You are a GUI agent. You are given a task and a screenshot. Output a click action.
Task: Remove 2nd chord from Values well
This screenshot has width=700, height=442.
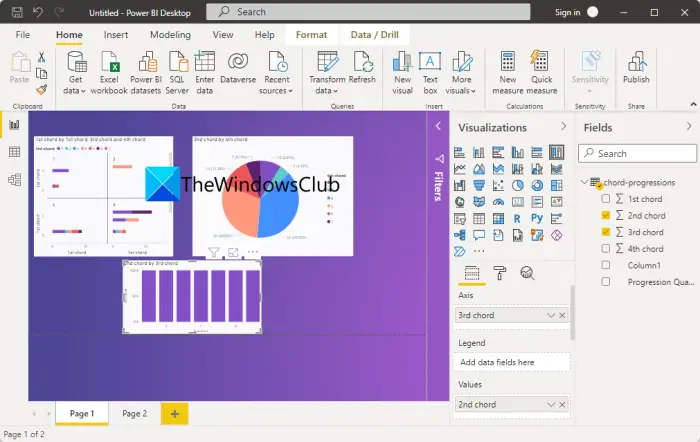pos(562,404)
